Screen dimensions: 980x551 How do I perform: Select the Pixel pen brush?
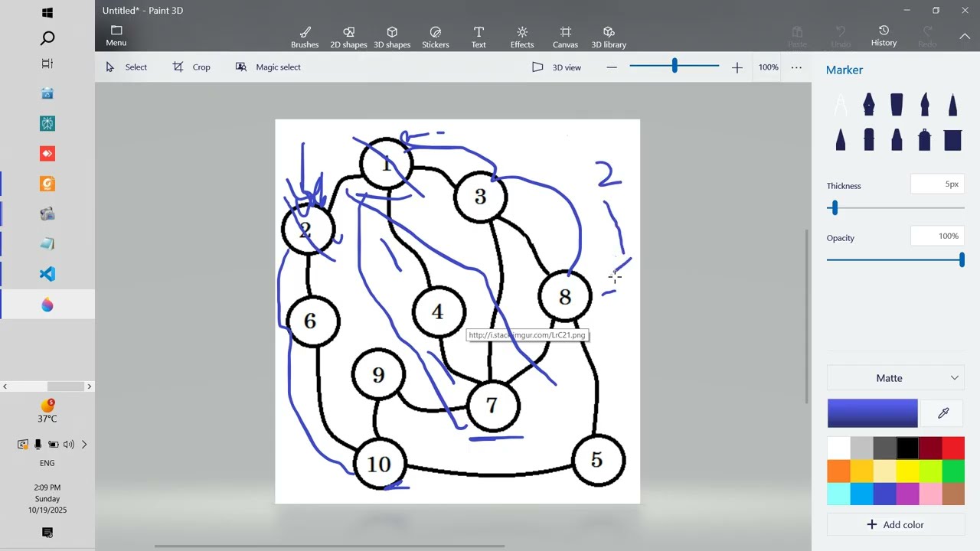(x=952, y=104)
